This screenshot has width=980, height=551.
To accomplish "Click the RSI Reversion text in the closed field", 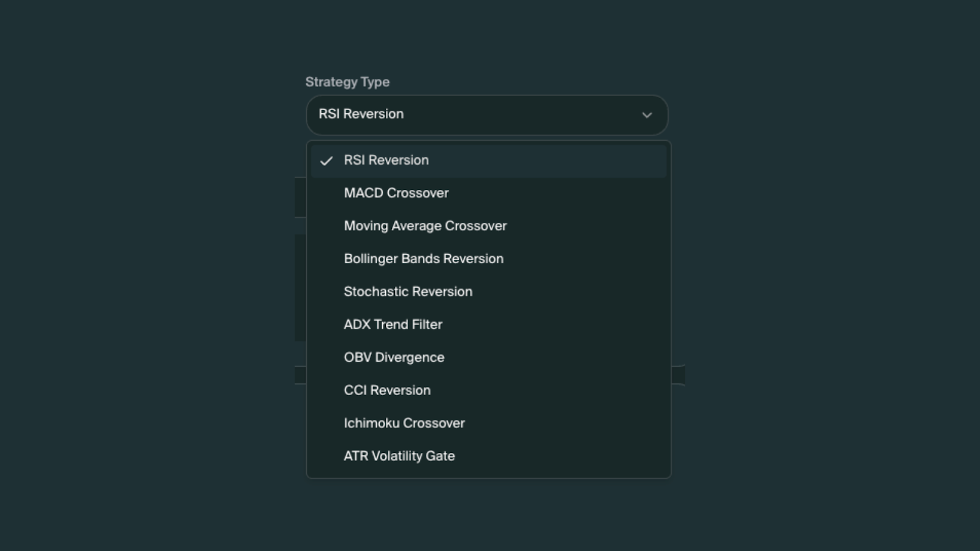I will (x=361, y=114).
